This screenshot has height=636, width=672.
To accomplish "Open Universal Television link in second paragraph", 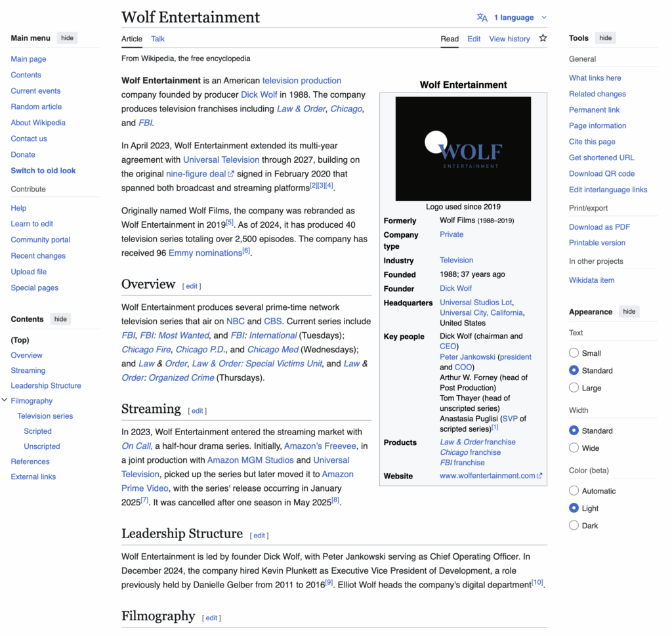I will pos(221,160).
